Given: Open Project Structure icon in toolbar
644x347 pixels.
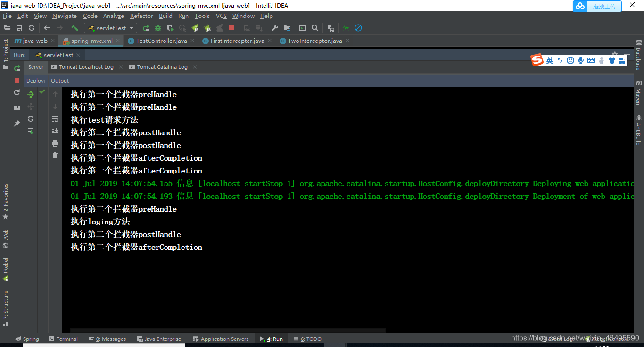Looking at the screenshot, I should [x=287, y=28].
